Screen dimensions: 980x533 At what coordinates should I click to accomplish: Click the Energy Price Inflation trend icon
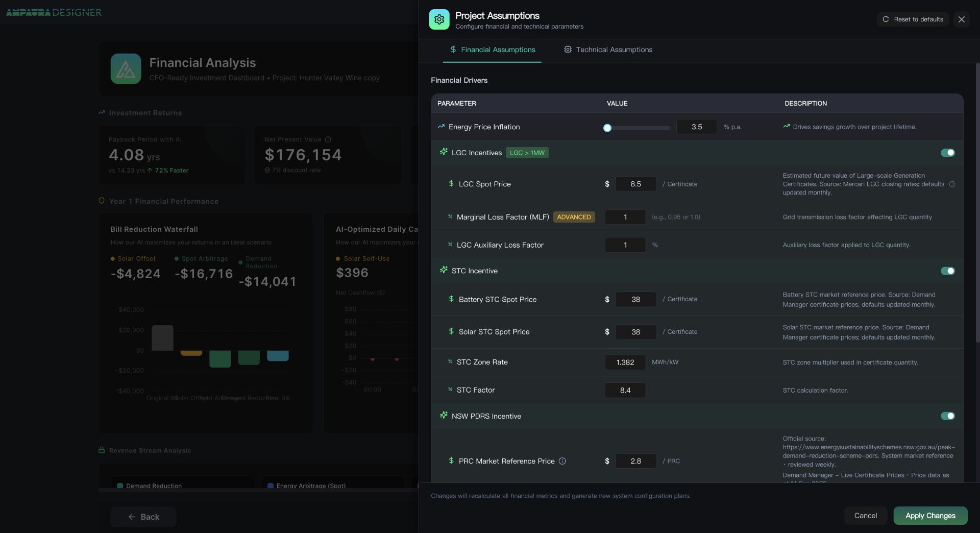point(441,127)
